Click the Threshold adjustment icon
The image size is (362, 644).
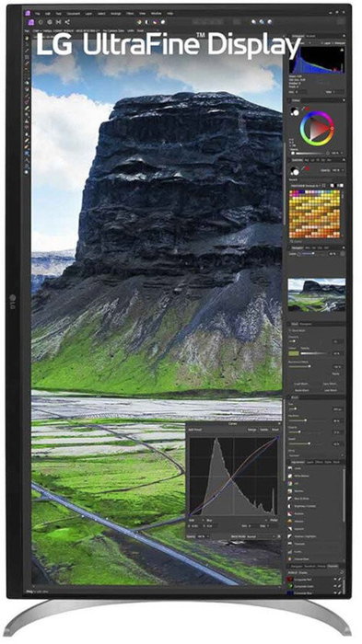click(x=290, y=545)
